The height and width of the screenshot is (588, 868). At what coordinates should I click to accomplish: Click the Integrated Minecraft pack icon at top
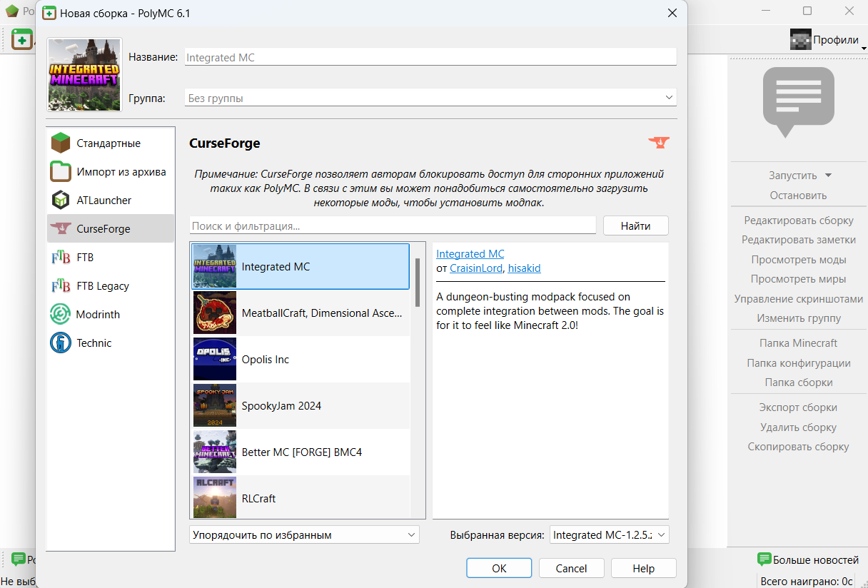(x=85, y=74)
